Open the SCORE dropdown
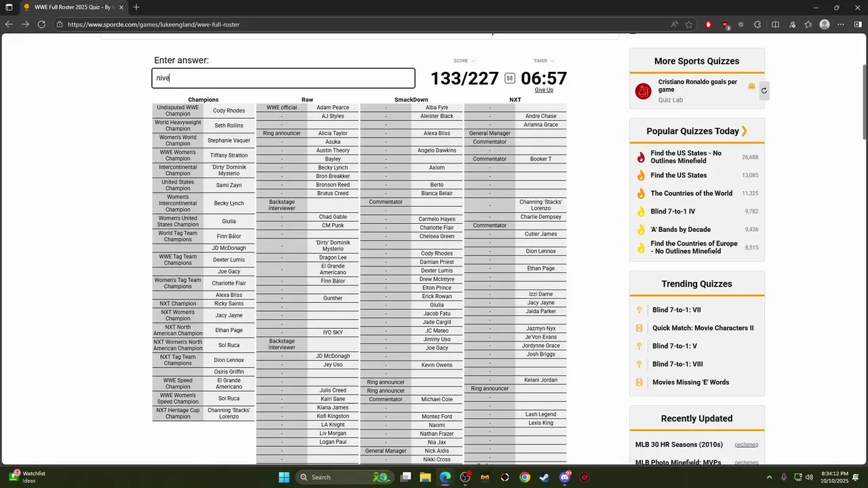Screen dimensions: 868x488 pos(465,61)
